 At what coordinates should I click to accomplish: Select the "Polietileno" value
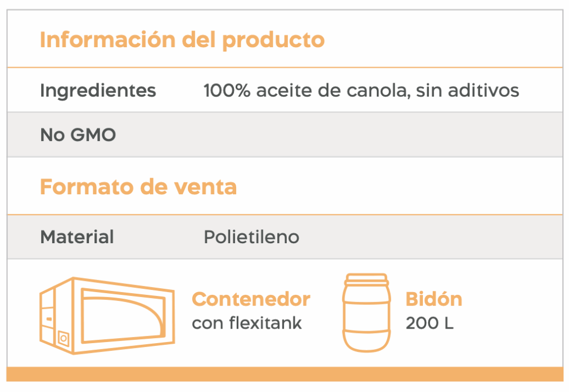tap(251, 237)
